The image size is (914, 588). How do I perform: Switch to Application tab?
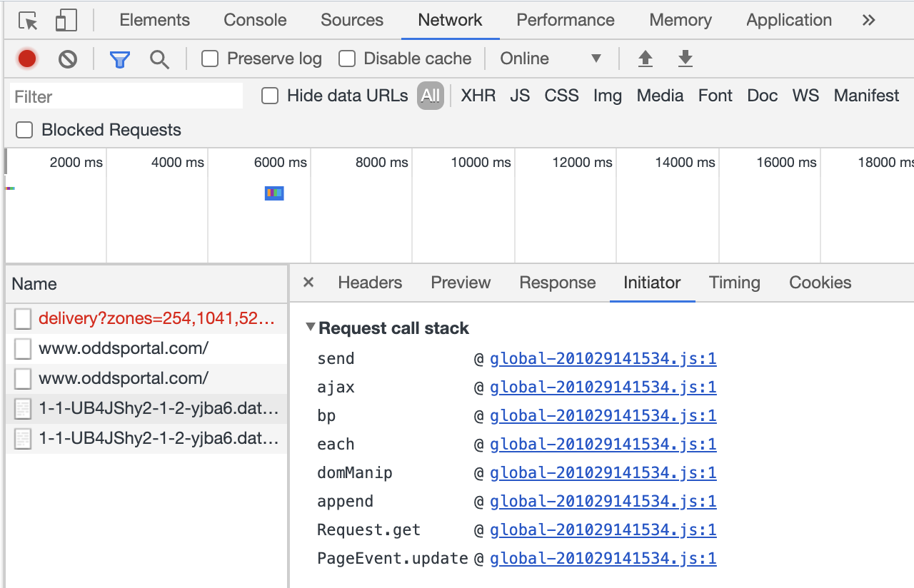pos(789,20)
